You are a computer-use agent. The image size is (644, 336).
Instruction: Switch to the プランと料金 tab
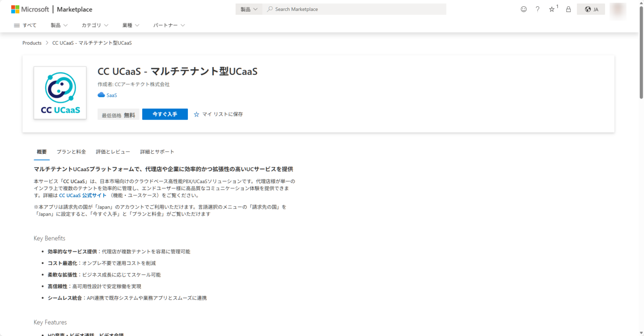71,152
